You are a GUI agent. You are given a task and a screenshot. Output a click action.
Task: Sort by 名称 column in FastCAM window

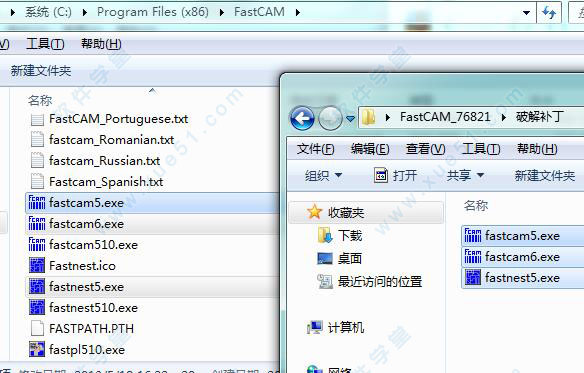click(x=40, y=100)
